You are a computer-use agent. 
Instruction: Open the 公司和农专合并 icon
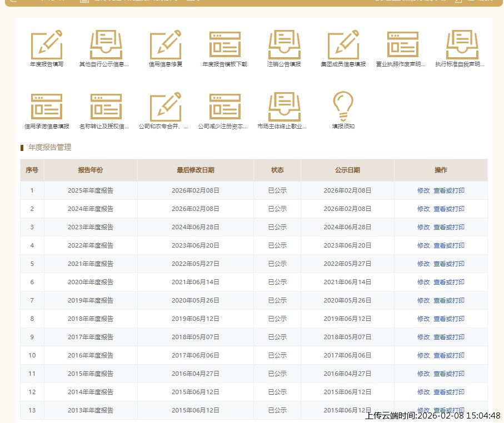166,107
